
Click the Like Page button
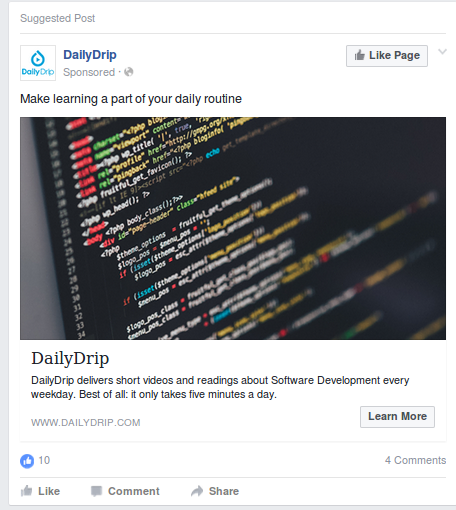387,56
